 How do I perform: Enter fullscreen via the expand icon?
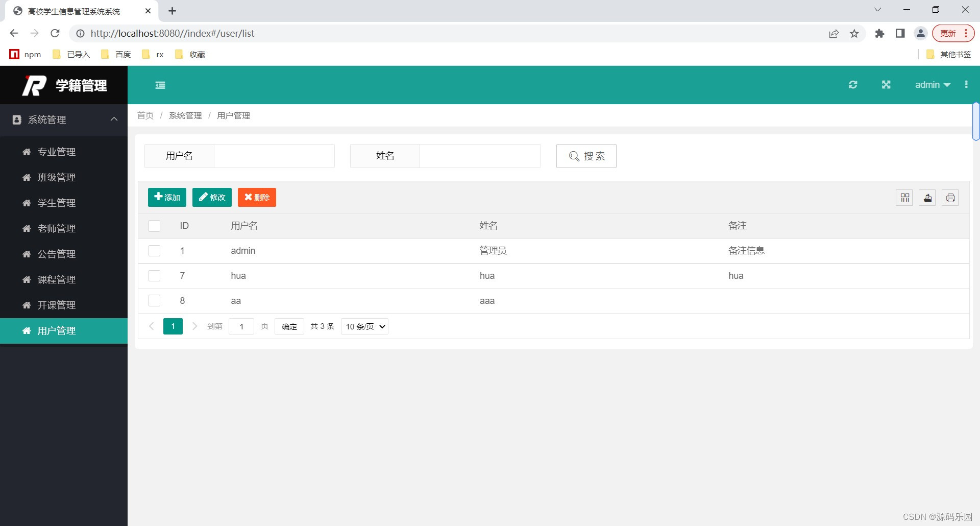point(887,84)
